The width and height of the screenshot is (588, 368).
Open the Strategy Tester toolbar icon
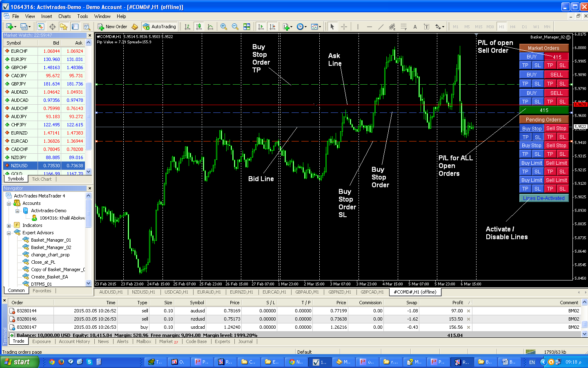point(87,27)
